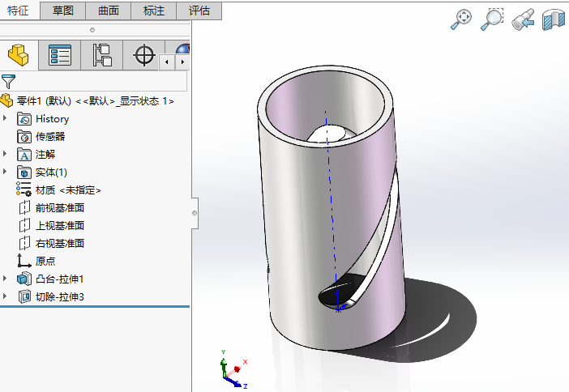Open the DimXpertManager crosshair tab
569x392 pixels.
[144, 55]
